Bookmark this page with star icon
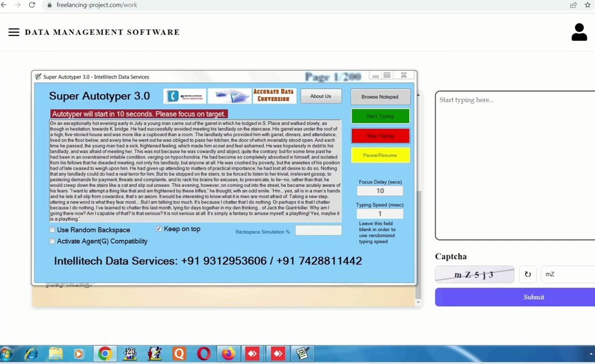 588,5
